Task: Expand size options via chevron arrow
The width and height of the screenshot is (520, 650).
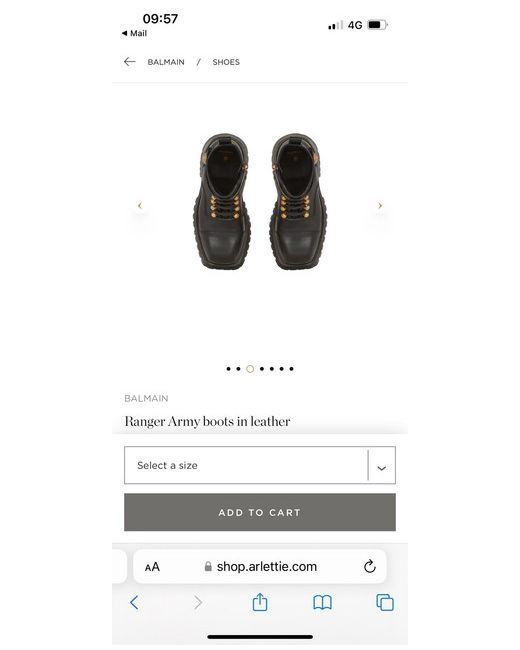Action: tap(381, 468)
